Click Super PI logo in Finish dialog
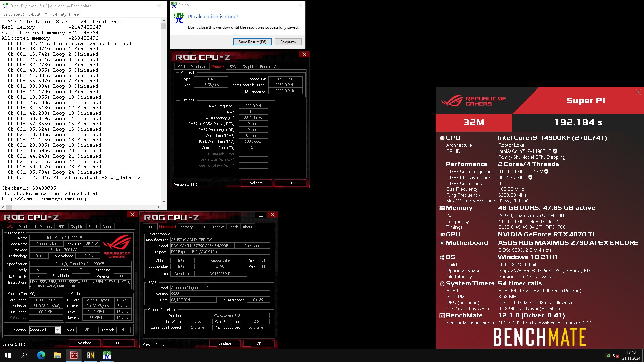This screenshot has height=362, width=644. [x=179, y=18]
